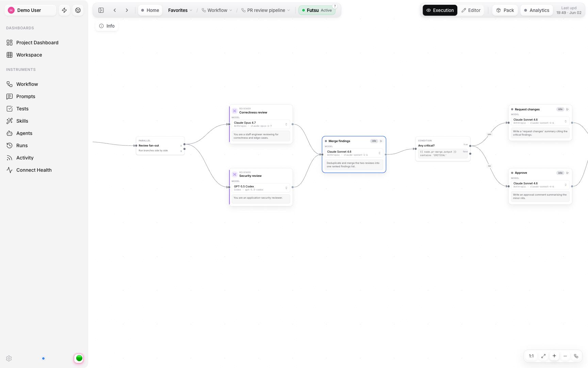Go to Home in breadcrumb bar

pyautogui.click(x=150, y=10)
